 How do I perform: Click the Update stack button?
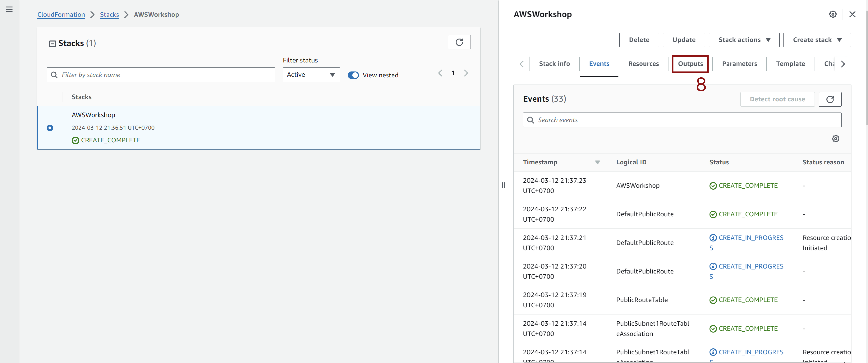click(x=684, y=40)
